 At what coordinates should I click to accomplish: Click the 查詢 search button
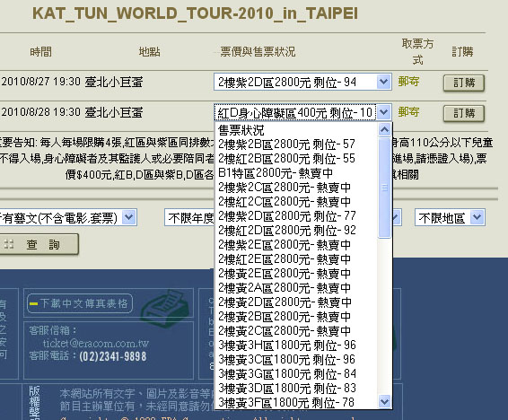point(39,244)
